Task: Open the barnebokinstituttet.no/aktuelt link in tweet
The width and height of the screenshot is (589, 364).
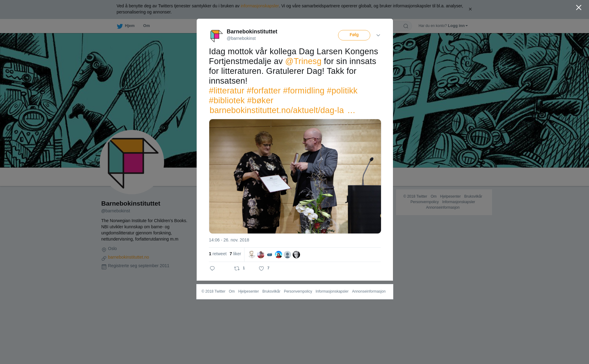Action: coord(282,110)
